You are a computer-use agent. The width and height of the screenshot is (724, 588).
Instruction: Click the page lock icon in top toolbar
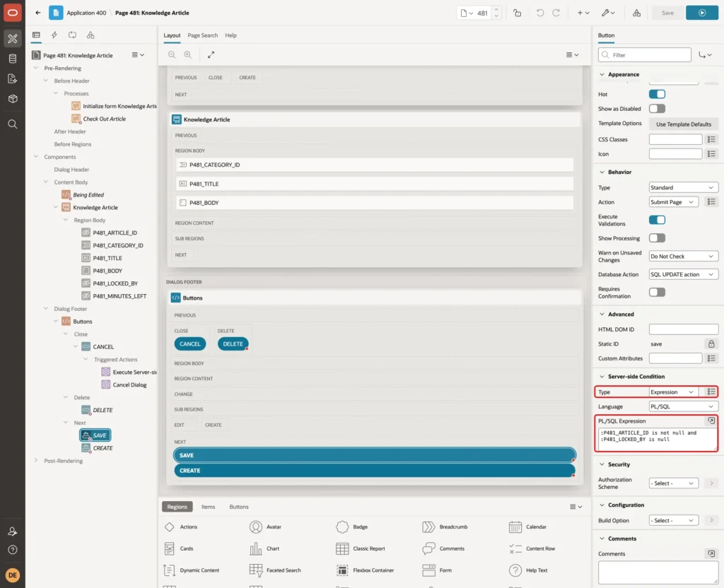pos(517,13)
